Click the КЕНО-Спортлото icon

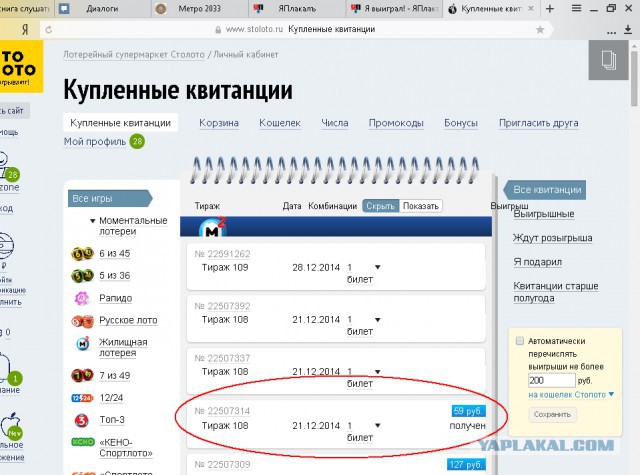(x=83, y=442)
